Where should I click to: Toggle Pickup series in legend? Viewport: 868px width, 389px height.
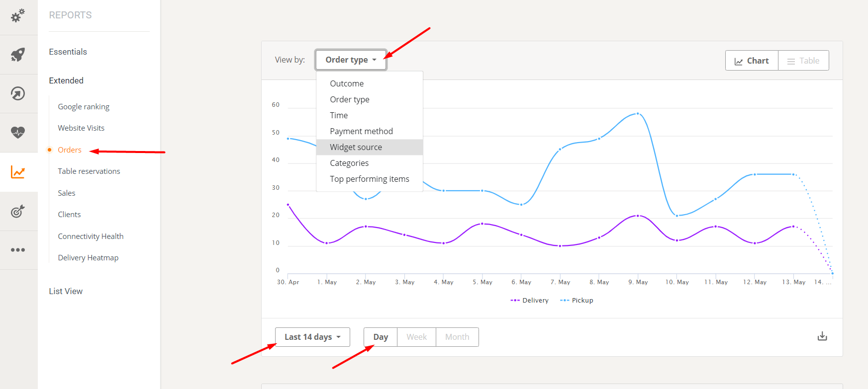tap(577, 300)
